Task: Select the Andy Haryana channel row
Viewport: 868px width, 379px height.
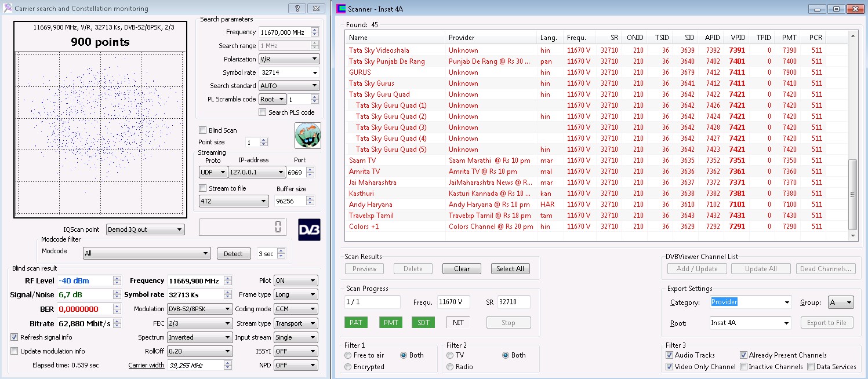Action: click(x=596, y=205)
